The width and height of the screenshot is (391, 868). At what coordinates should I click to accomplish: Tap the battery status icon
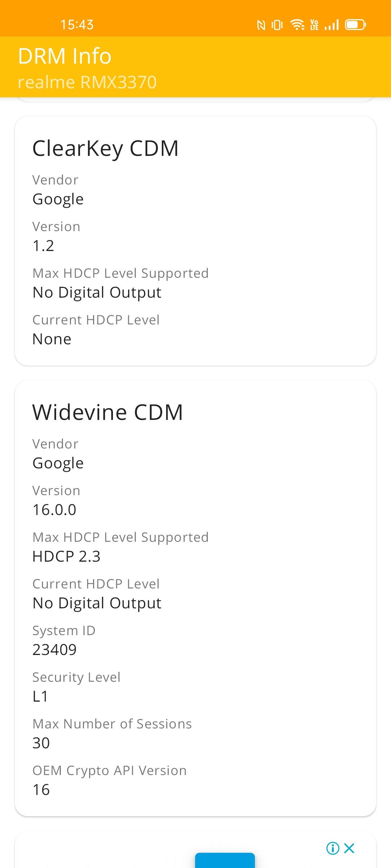point(356,25)
